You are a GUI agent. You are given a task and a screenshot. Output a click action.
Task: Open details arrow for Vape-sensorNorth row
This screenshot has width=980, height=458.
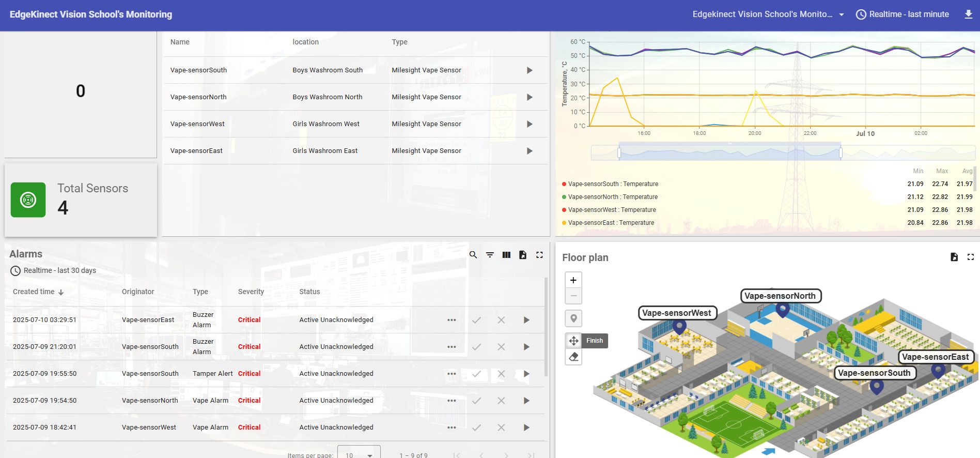click(x=530, y=97)
